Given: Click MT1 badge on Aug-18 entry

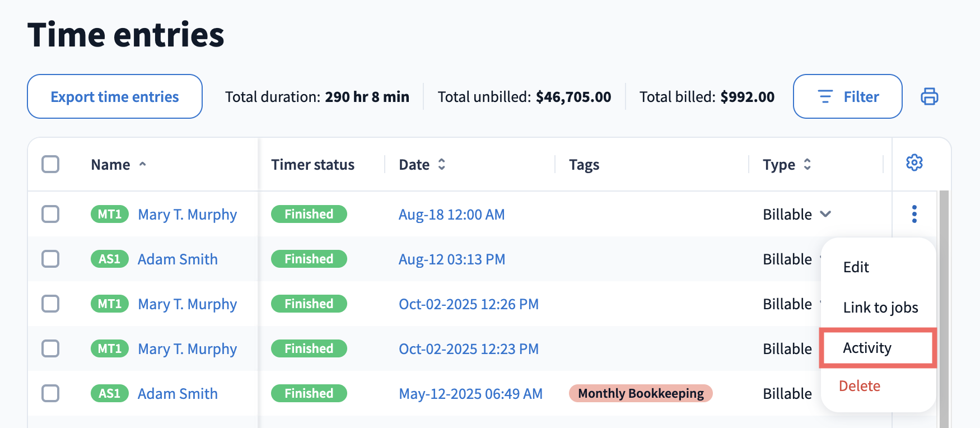Looking at the screenshot, I should tap(110, 214).
